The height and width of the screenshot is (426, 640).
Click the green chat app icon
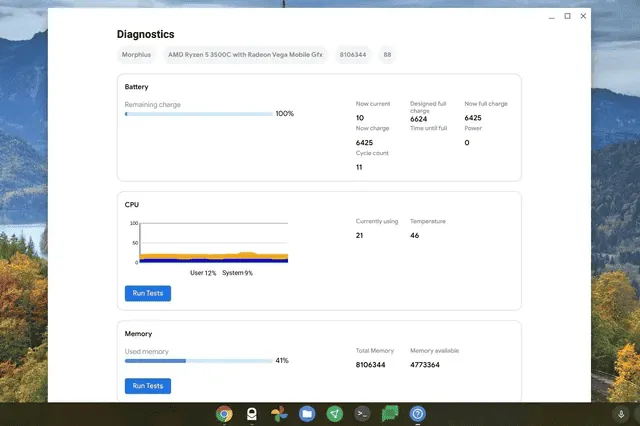tap(391, 414)
